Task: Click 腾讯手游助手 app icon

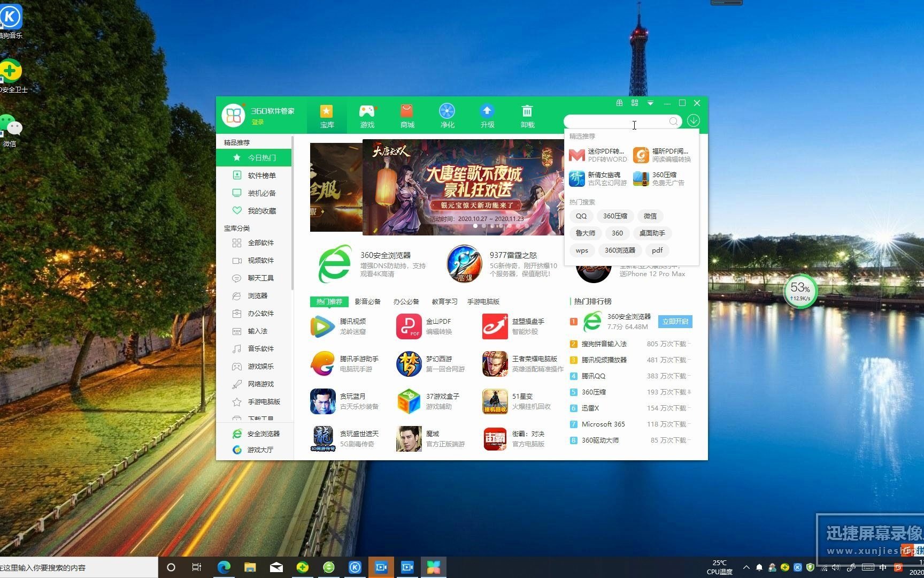Action: pos(322,364)
